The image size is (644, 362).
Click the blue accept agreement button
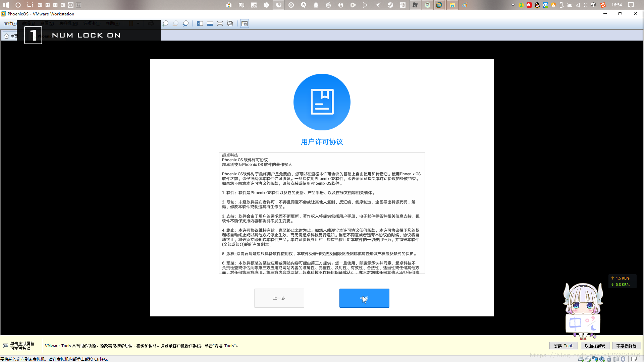click(364, 298)
